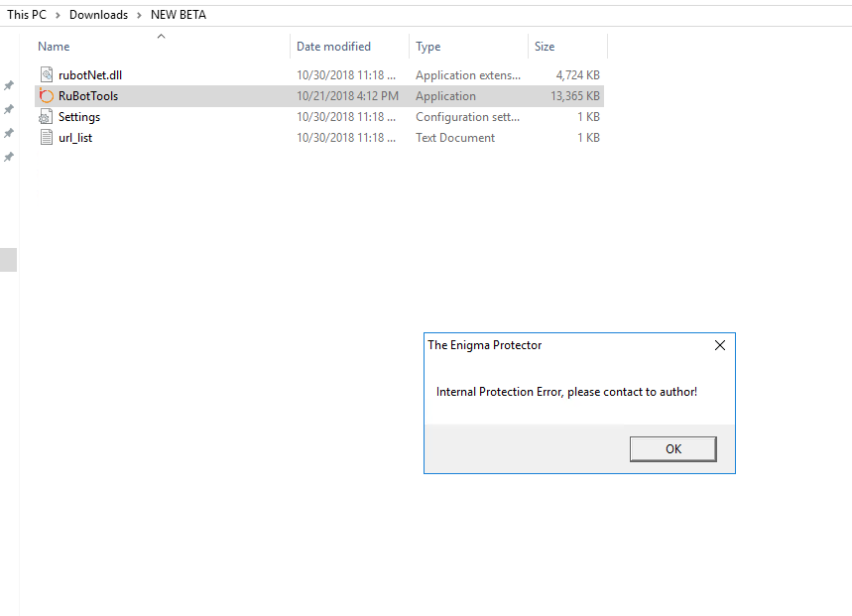Expand the chevron after Downloads

click(139, 15)
